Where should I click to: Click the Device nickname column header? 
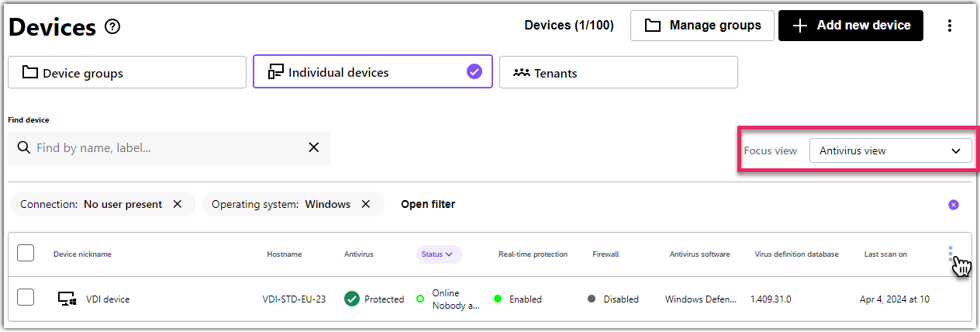(x=82, y=254)
